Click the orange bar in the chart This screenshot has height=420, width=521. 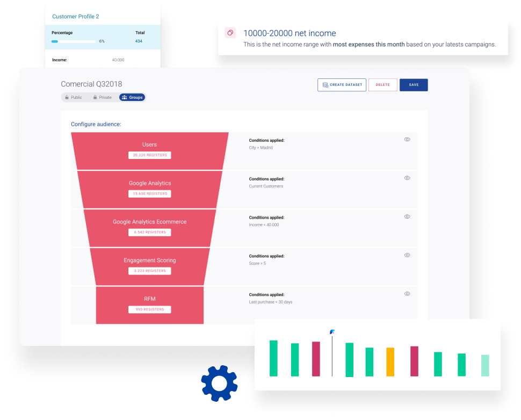390,361
